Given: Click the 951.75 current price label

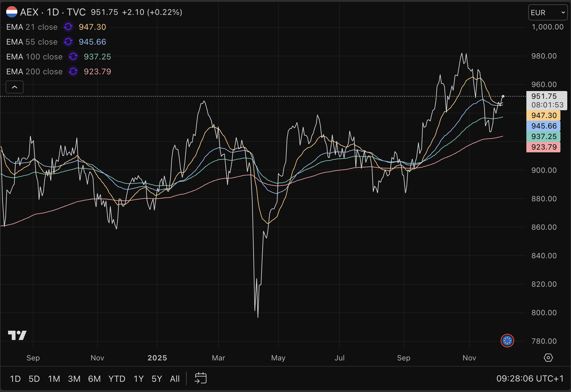Looking at the screenshot, I should [544, 96].
